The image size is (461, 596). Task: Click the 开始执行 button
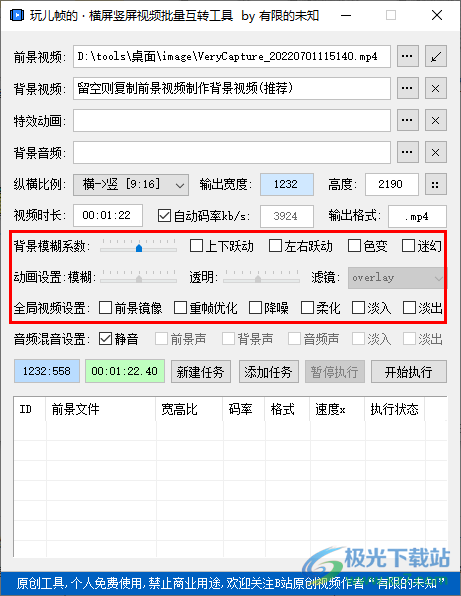[409, 371]
